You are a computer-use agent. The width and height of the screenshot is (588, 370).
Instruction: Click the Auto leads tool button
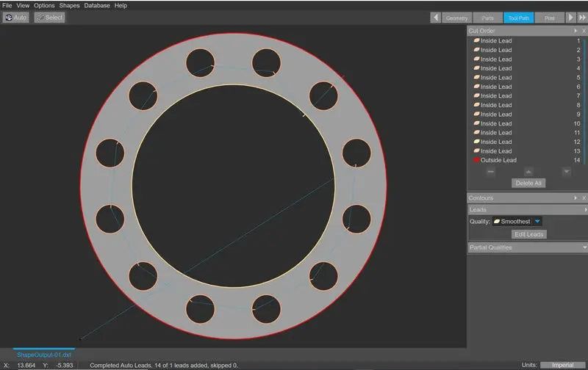15,18
